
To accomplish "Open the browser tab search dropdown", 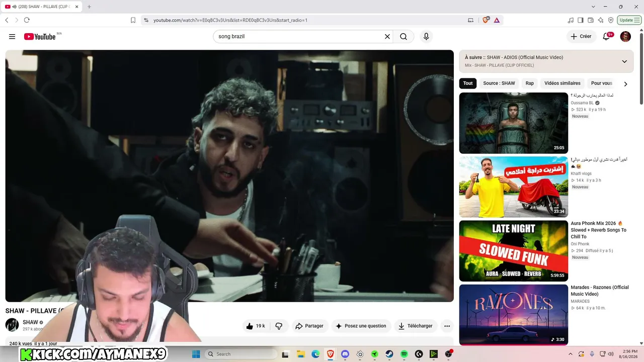I will (593, 7).
